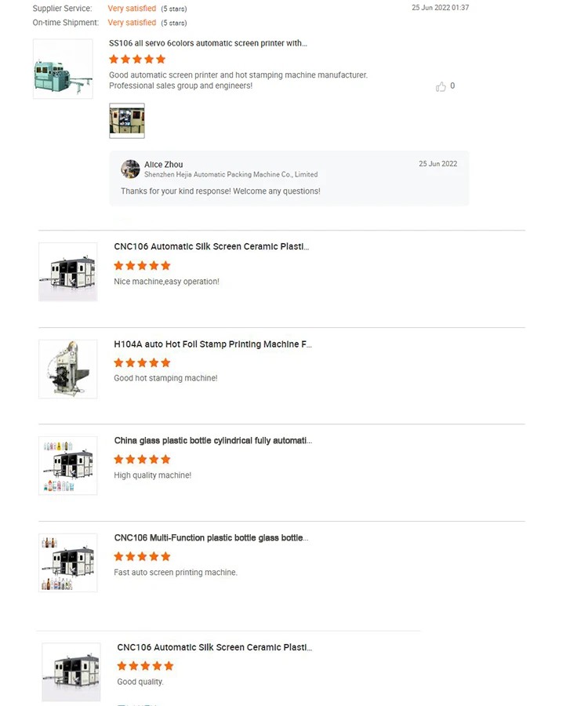The width and height of the screenshot is (588, 706).
Task: Click the like count next to thumbs-up
Action: [452, 86]
